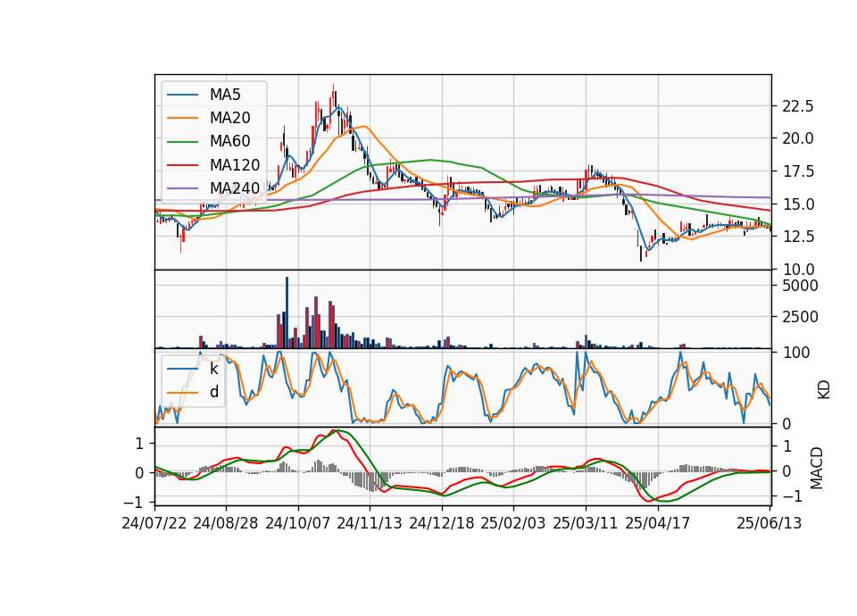Click the orange MA20 legend line swatch
This screenshot has width=857, height=616.
tap(182, 118)
